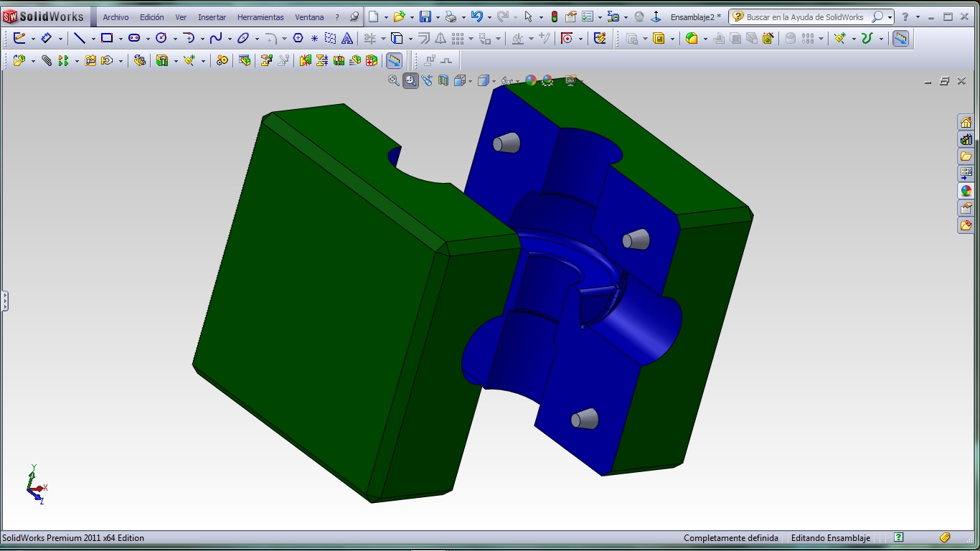980x551 pixels.
Task: Open the Design Library task pane tab
Action: click(966, 139)
